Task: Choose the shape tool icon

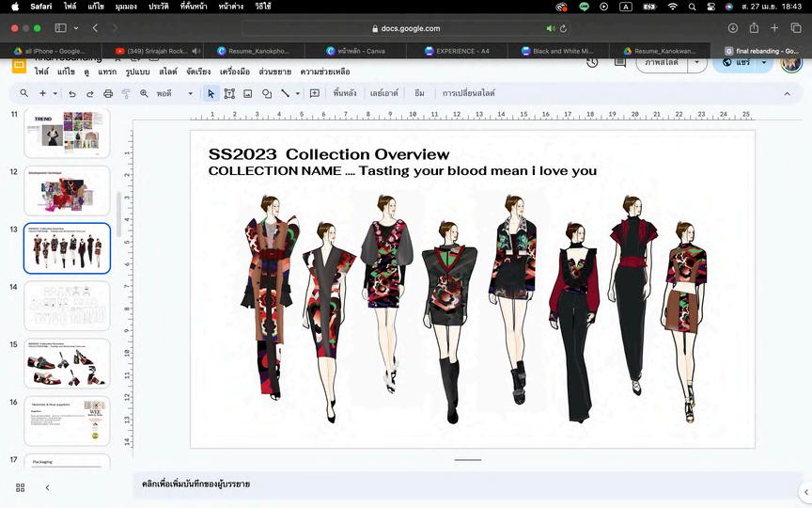Action: [267, 94]
